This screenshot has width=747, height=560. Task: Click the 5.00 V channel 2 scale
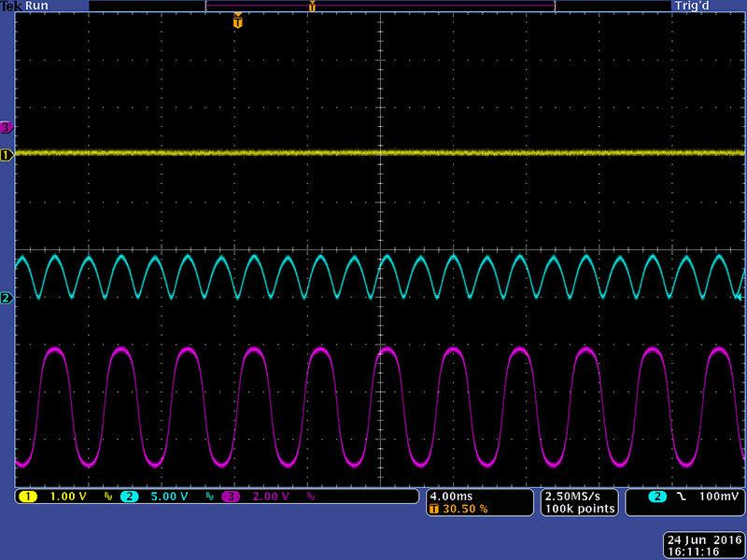pyautogui.click(x=169, y=497)
